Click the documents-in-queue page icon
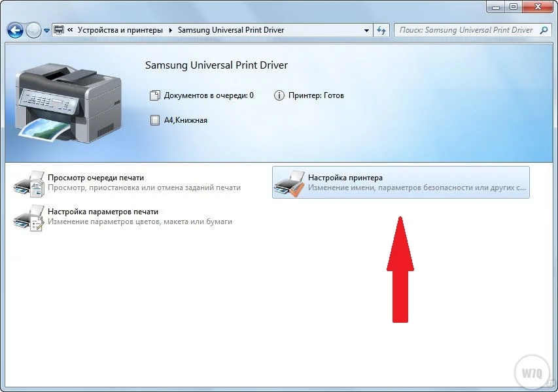The height and width of the screenshot is (392, 558). [155, 95]
